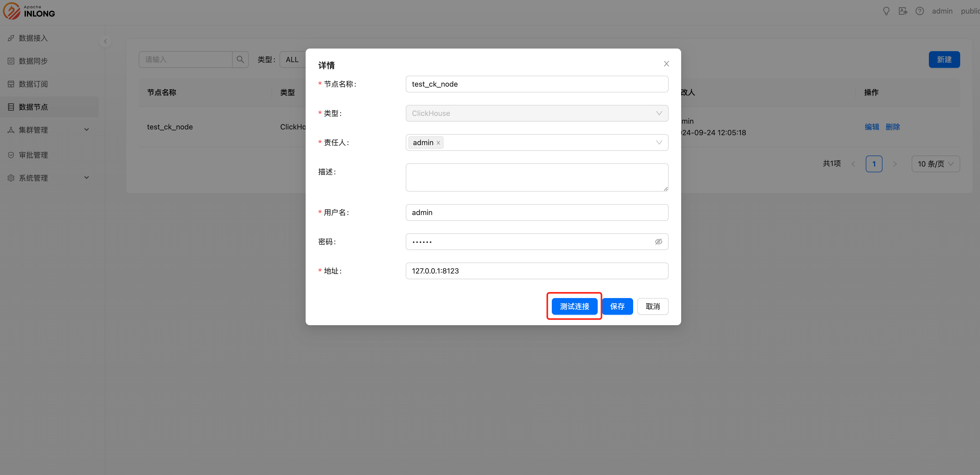Viewport: 980px width, 475px height.
Task: Click the Apache InLong logo
Action: point(29,11)
